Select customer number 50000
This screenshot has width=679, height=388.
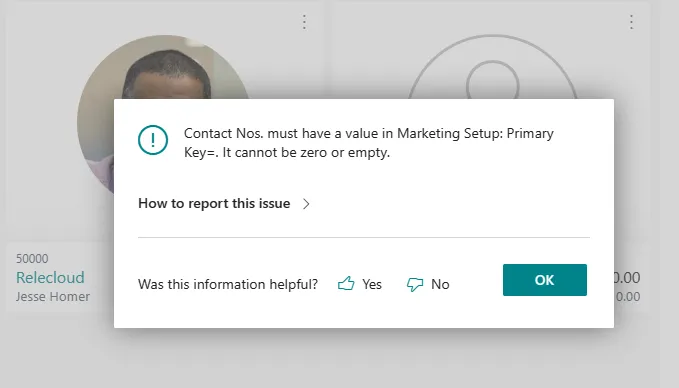pyautogui.click(x=32, y=259)
